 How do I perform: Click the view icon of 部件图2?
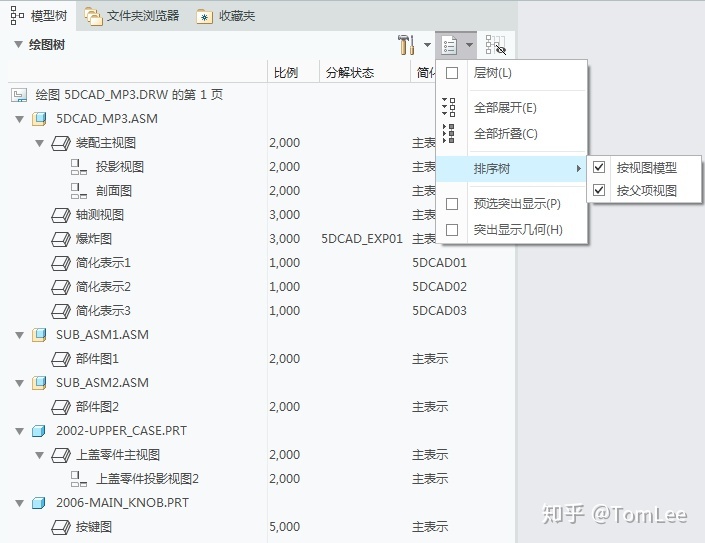tap(61, 407)
